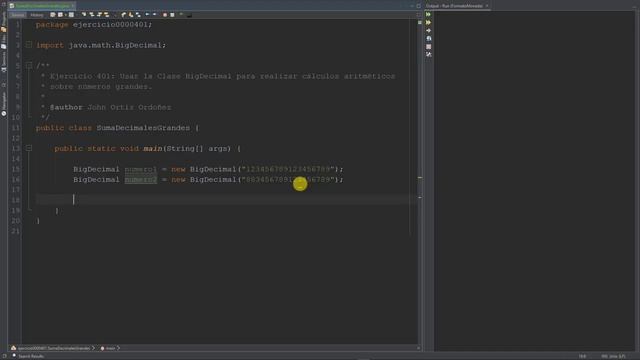This screenshot has width=640, height=360.
Task: Click the editor Back navigation icon
Action: pyautogui.click(x=60, y=15)
